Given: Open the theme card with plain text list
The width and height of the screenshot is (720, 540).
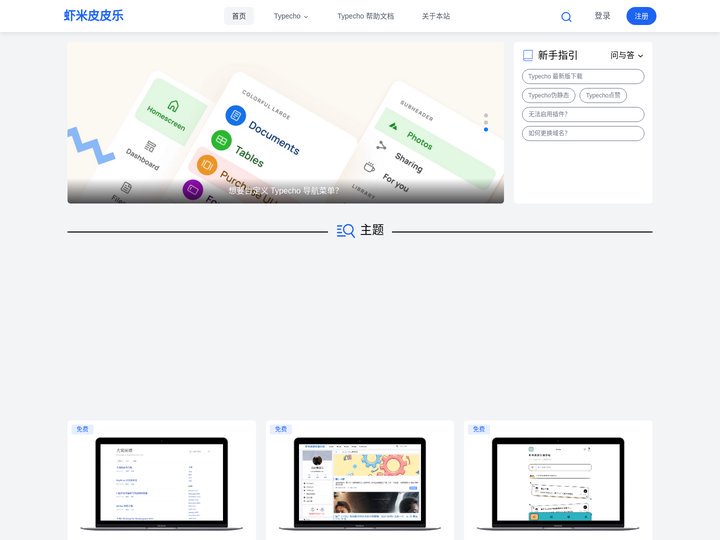Looking at the screenshot, I should pos(162,480).
